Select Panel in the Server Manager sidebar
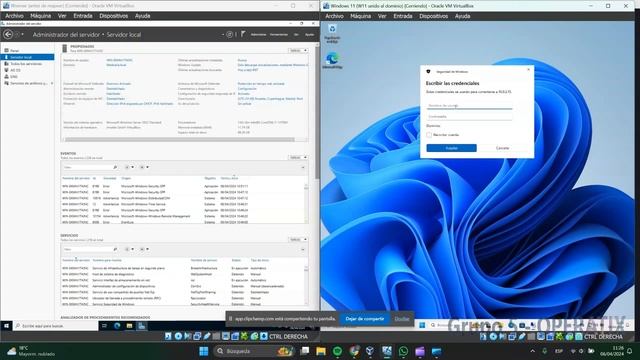The height and width of the screenshot is (360, 640). tap(15, 51)
